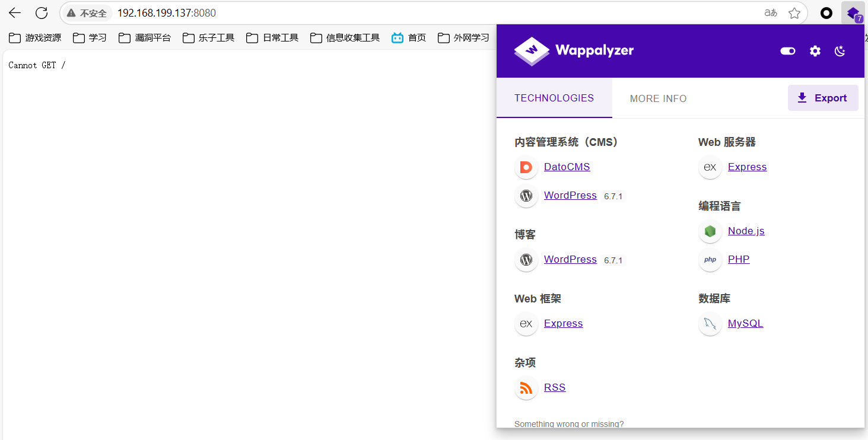Open WordPress link under 内容管理系统

570,196
